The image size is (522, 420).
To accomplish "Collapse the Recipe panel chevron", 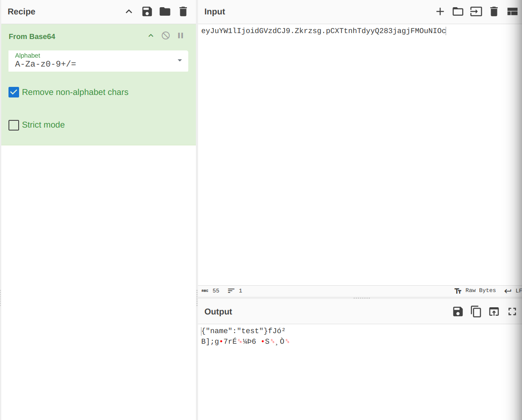I will (129, 11).
